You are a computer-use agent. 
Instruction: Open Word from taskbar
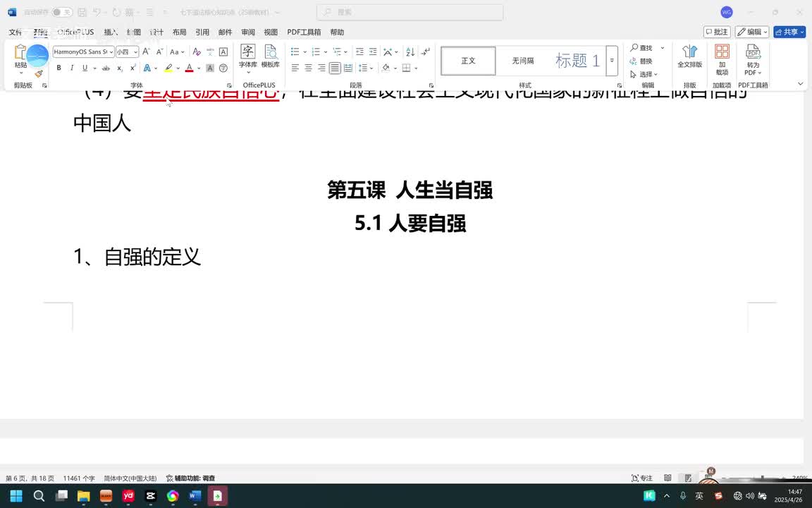[x=195, y=496]
